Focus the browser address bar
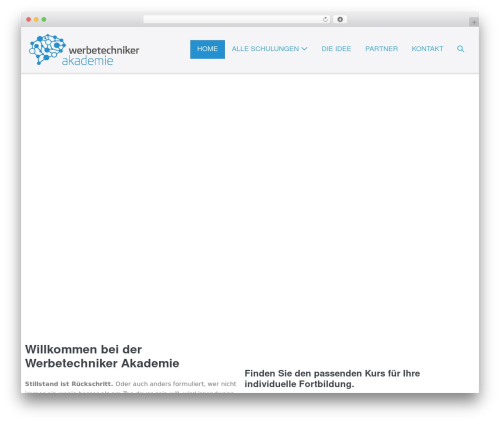Screen dimensions: 500x423 tap(237, 20)
